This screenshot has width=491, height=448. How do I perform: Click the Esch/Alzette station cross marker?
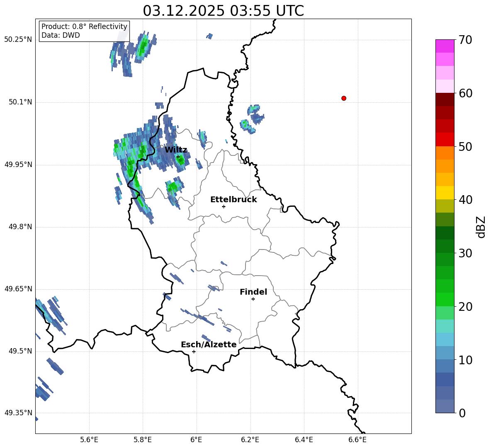194,351
